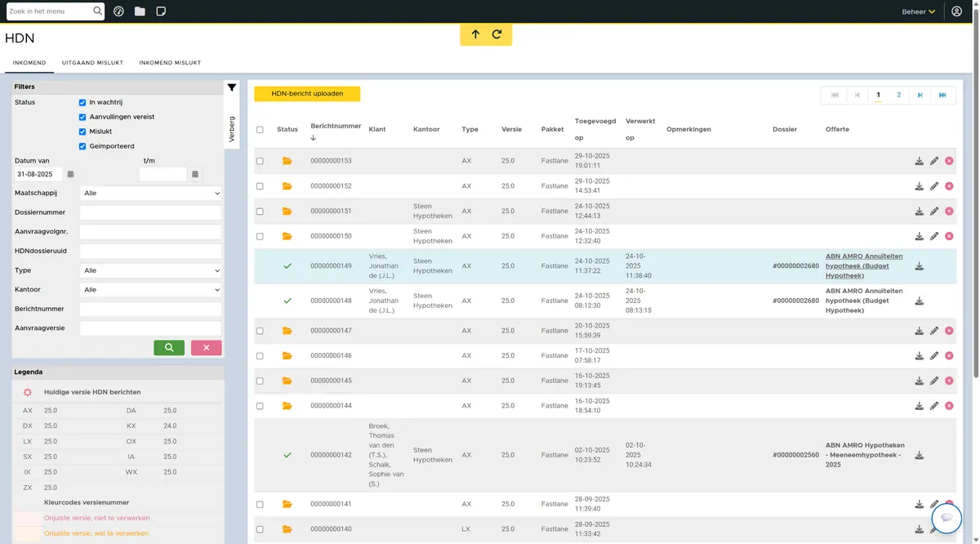Delete message 00000000146
The image size is (980, 544).
coord(949,356)
